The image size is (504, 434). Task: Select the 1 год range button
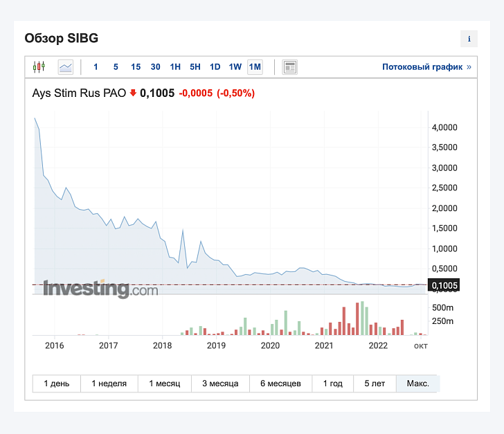coord(333,383)
